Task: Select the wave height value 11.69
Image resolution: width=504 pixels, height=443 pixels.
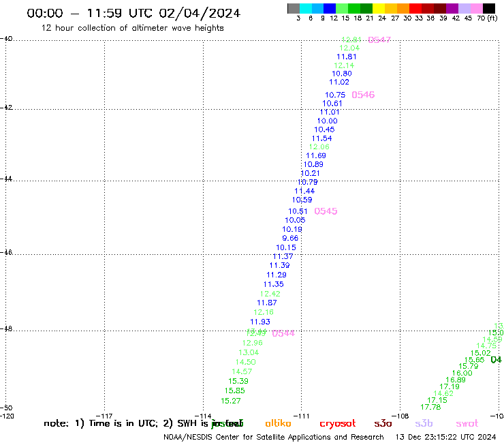Action: point(316,155)
